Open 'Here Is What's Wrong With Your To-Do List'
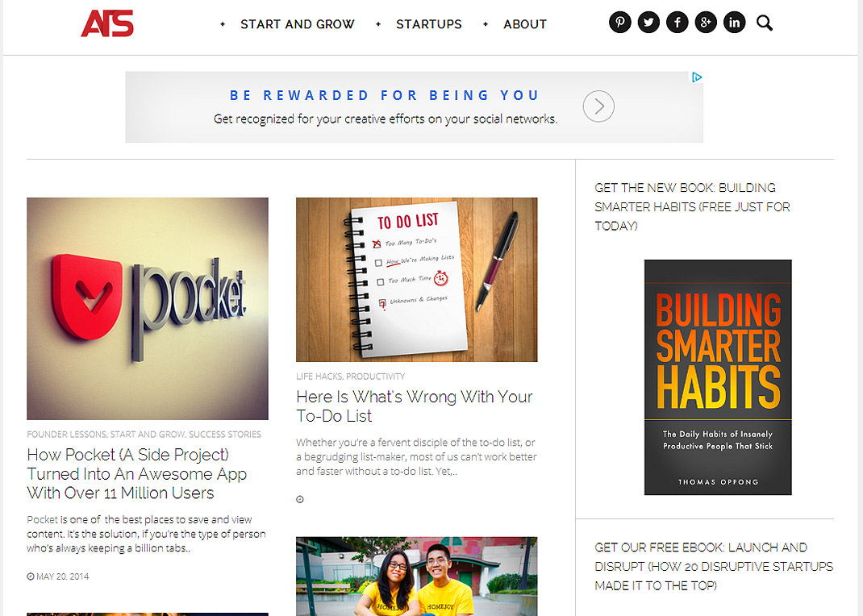Viewport: 863px width, 616px height. click(415, 406)
